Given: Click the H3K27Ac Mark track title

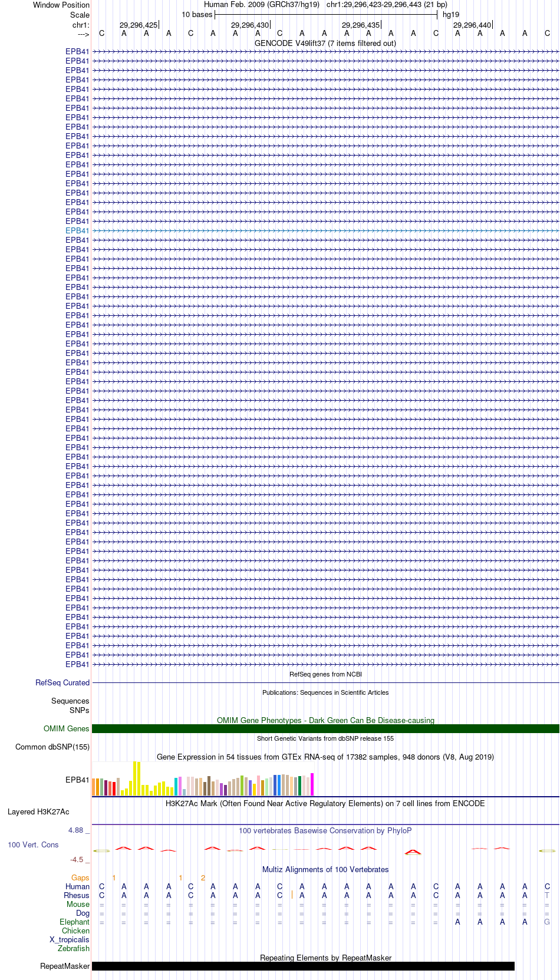Looking at the screenshot, I should click(325, 803).
